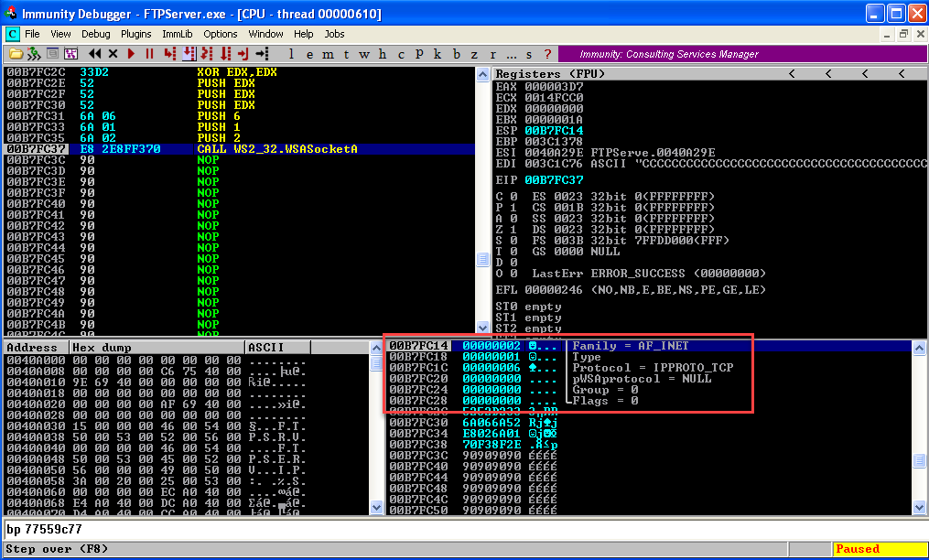Open the View menu
The width and height of the screenshot is (929, 560).
point(60,34)
